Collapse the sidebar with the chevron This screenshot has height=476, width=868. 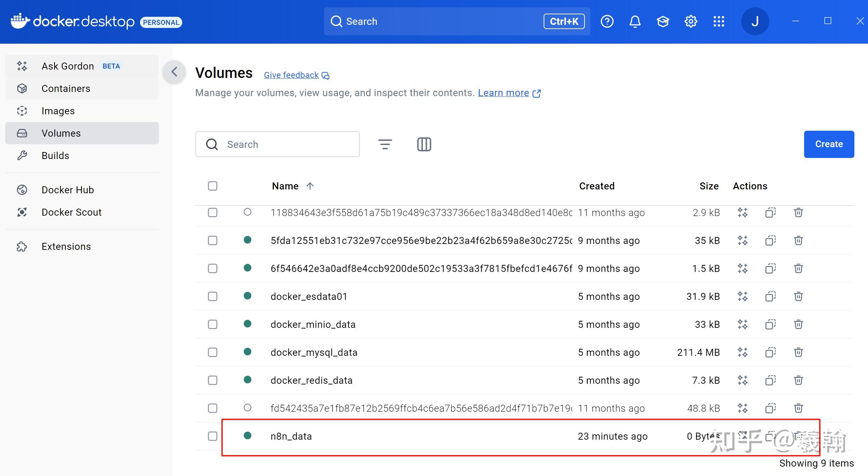pyautogui.click(x=174, y=72)
